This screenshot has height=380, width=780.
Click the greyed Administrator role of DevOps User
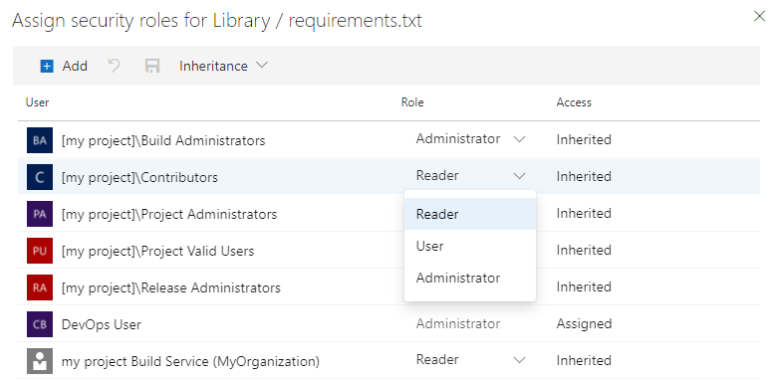pos(458,324)
